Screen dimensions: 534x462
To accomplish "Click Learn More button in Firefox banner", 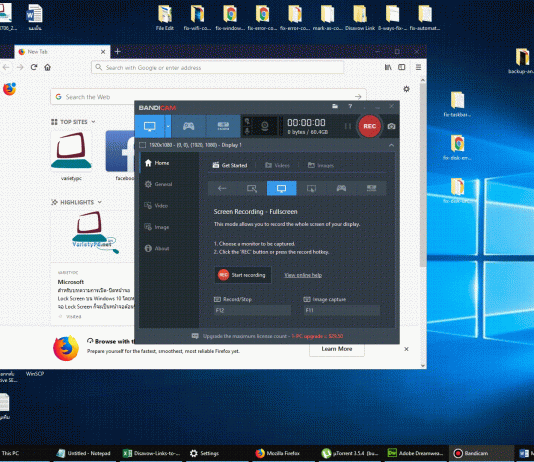I will pos(337,349).
